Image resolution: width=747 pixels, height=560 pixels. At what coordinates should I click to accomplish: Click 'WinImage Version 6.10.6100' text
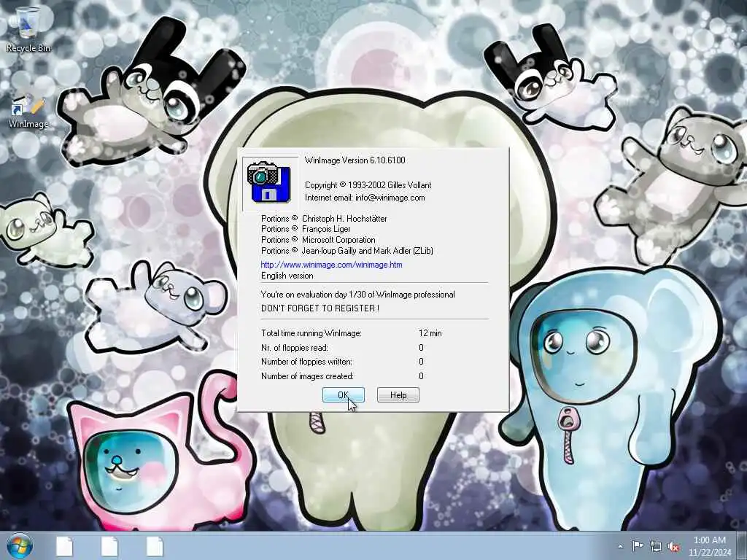pyautogui.click(x=355, y=160)
